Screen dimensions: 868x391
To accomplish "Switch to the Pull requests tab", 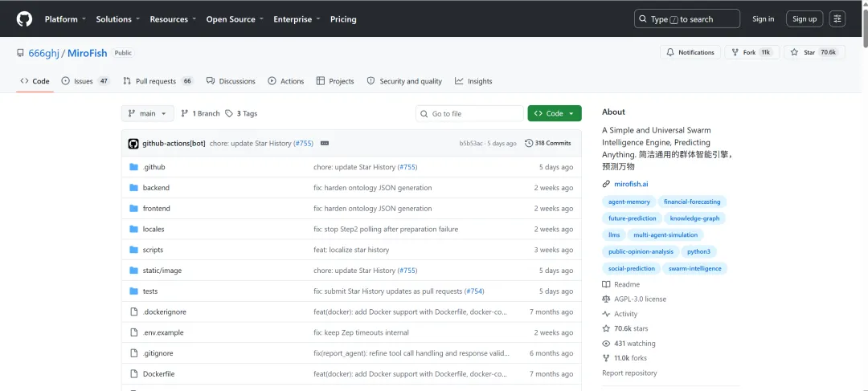I will tap(158, 81).
